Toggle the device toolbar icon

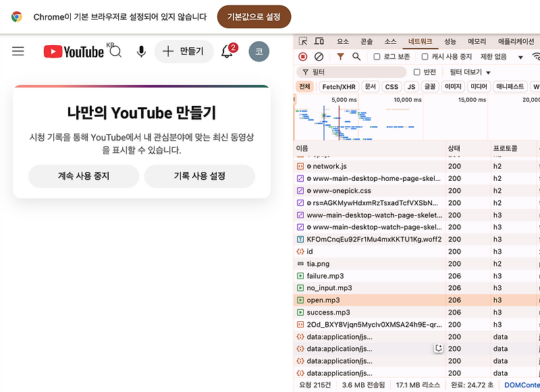coord(319,41)
